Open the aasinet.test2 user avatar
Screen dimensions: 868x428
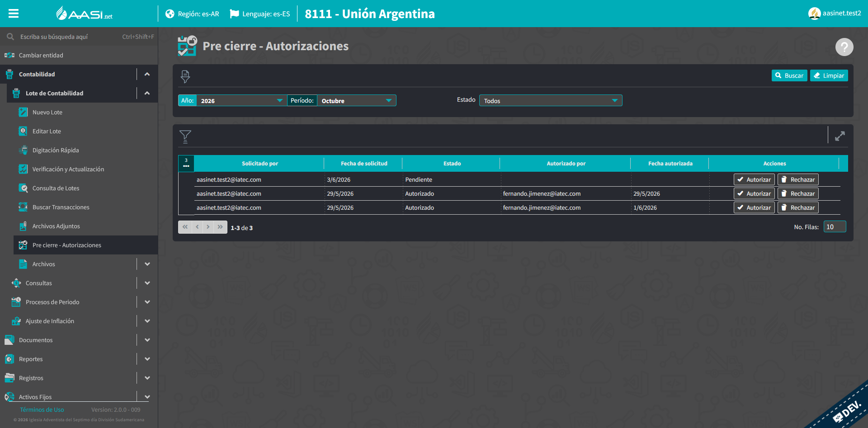(x=814, y=14)
